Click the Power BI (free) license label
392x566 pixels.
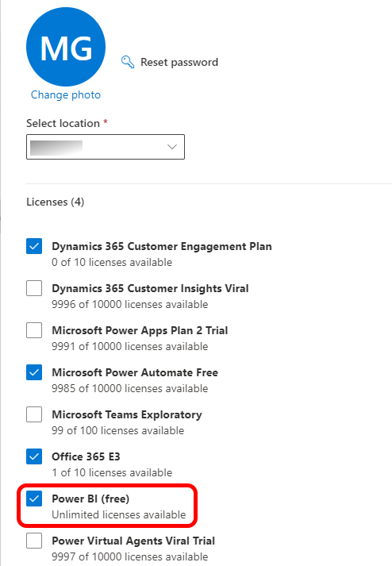point(90,499)
